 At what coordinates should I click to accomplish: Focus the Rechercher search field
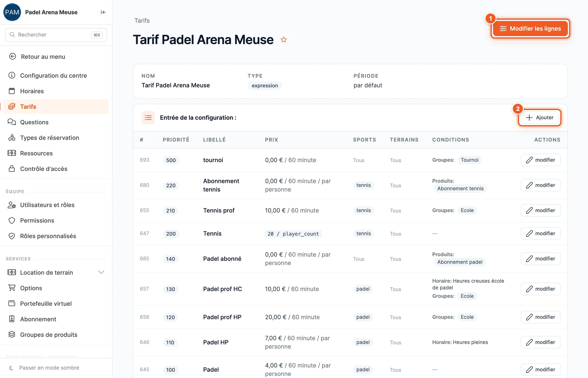56,35
